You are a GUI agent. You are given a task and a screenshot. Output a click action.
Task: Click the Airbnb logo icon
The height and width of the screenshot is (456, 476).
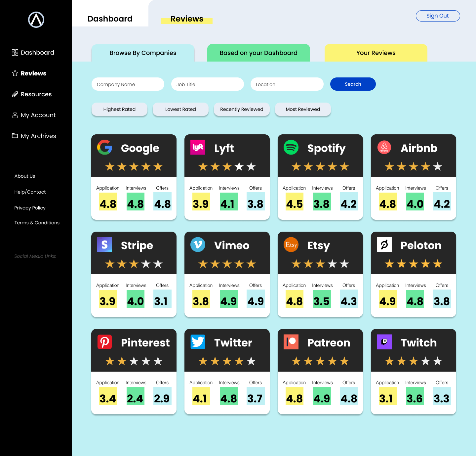[384, 147]
